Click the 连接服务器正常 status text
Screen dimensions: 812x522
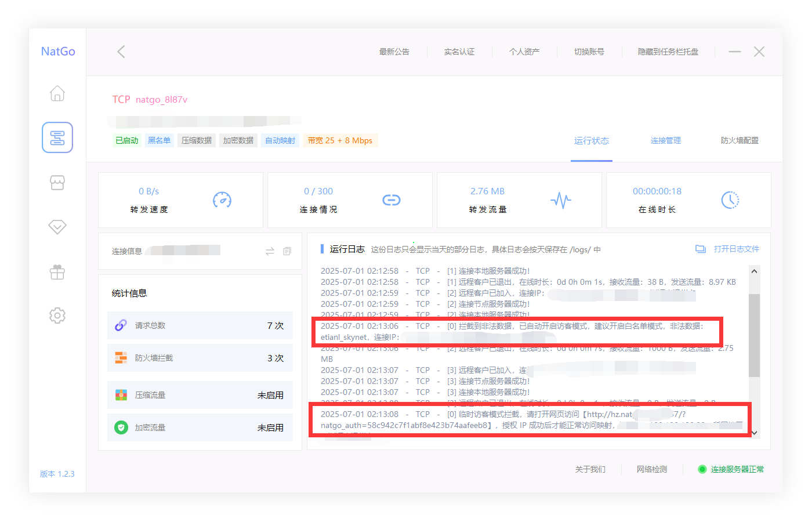[x=737, y=469]
